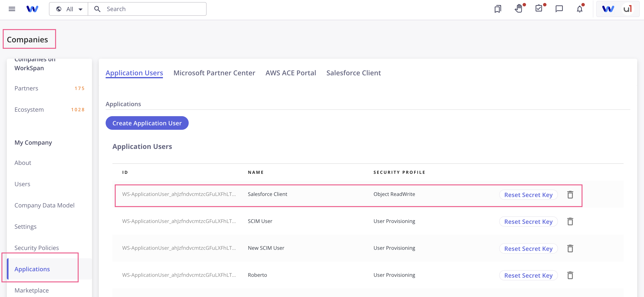644x297 pixels.
Task: Switch to Salesforce Client tab
Action: (x=354, y=73)
